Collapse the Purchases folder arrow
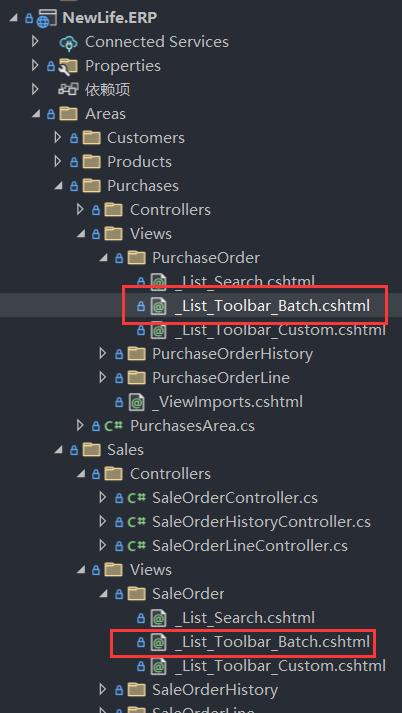402x713 pixels. 58,186
